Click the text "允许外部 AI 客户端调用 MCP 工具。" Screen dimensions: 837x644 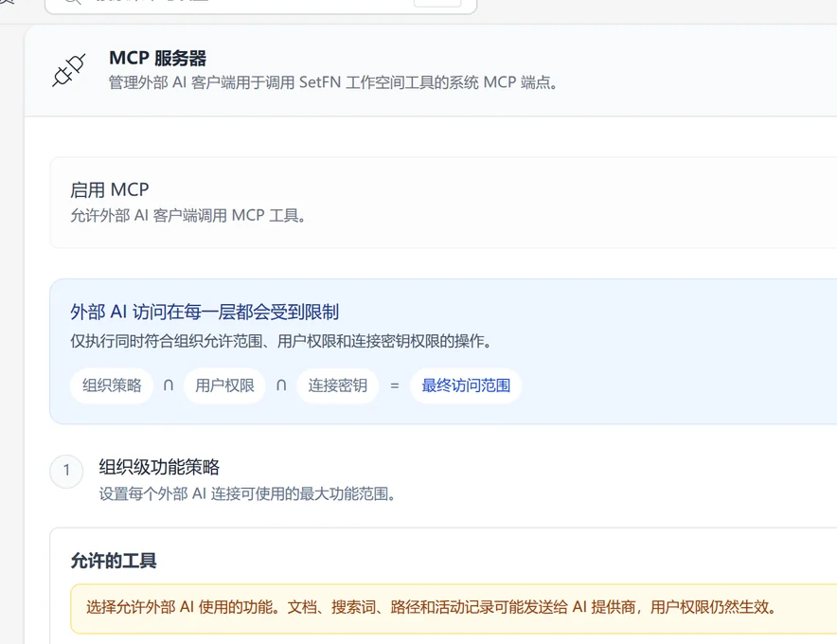click(x=187, y=215)
